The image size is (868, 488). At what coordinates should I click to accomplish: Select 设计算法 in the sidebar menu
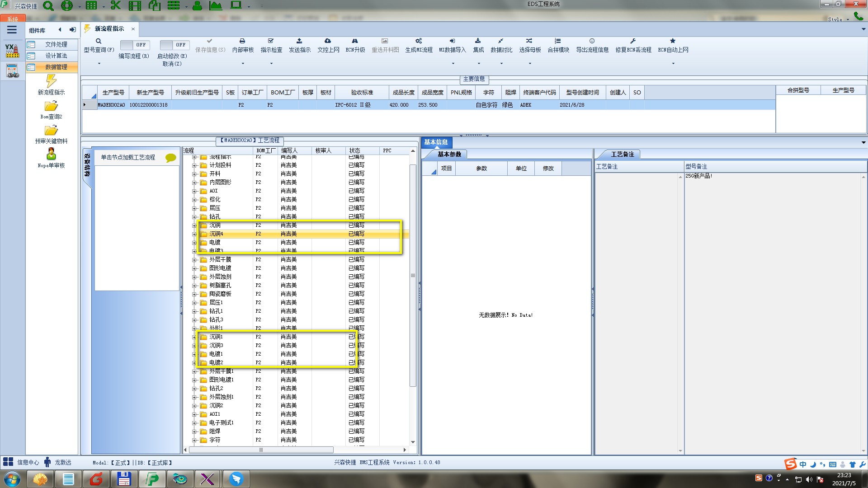tap(56, 56)
